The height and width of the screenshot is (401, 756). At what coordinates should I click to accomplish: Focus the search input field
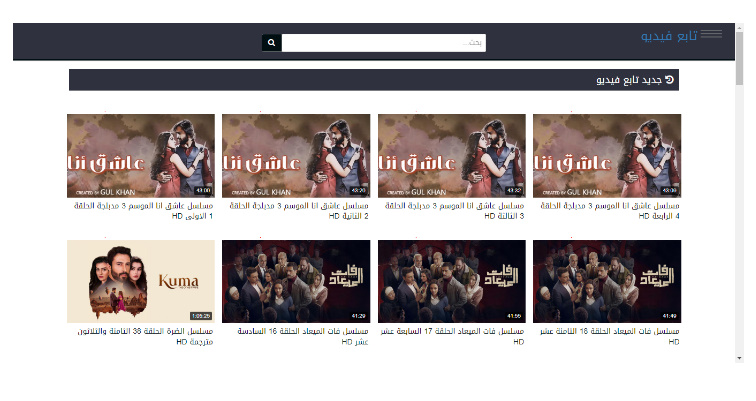[383, 43]
